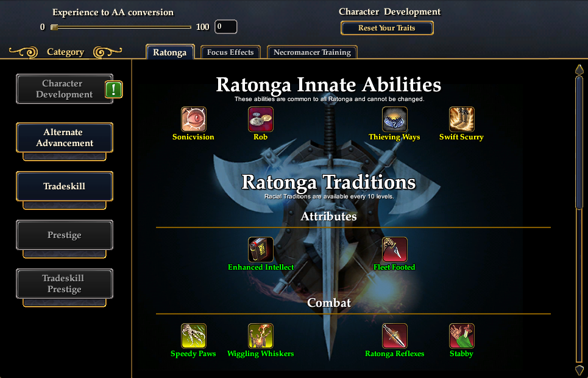The image size is (588, 378).
Task: Select the Ratonga tab
Action: [x=170, y=52]
